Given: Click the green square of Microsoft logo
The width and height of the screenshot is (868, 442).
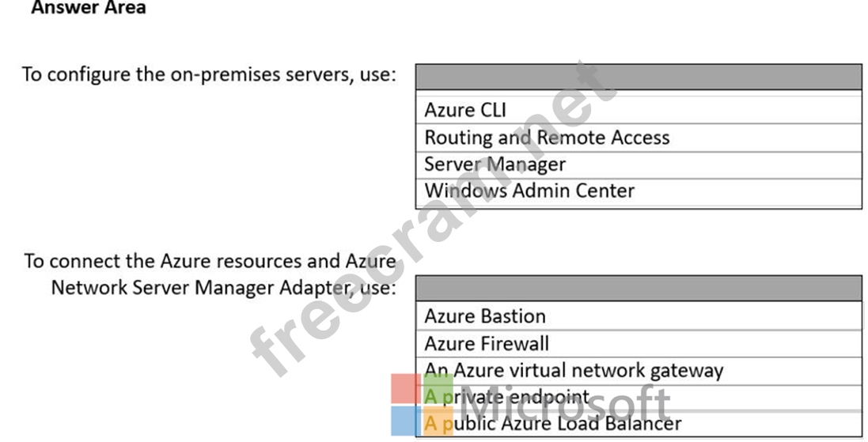Looking at the screenshot, I should (438, 388).
